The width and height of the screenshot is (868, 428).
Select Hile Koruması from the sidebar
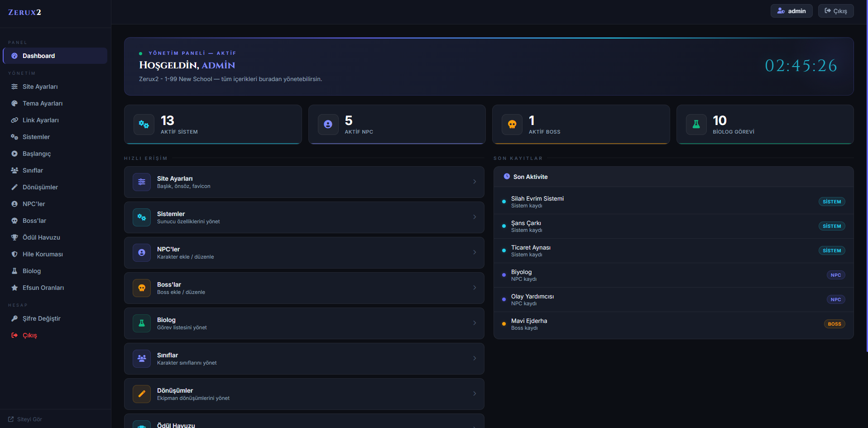click(x=43, y=254)
